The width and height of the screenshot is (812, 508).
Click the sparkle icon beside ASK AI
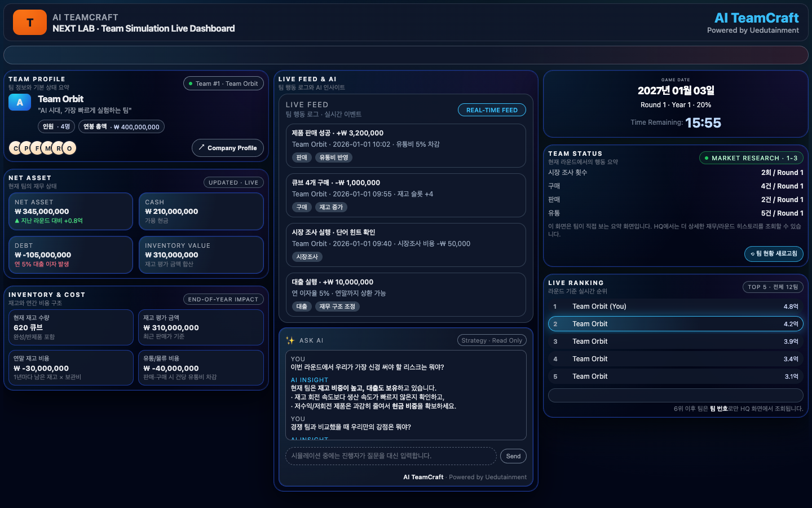click(x=290, y=340)
